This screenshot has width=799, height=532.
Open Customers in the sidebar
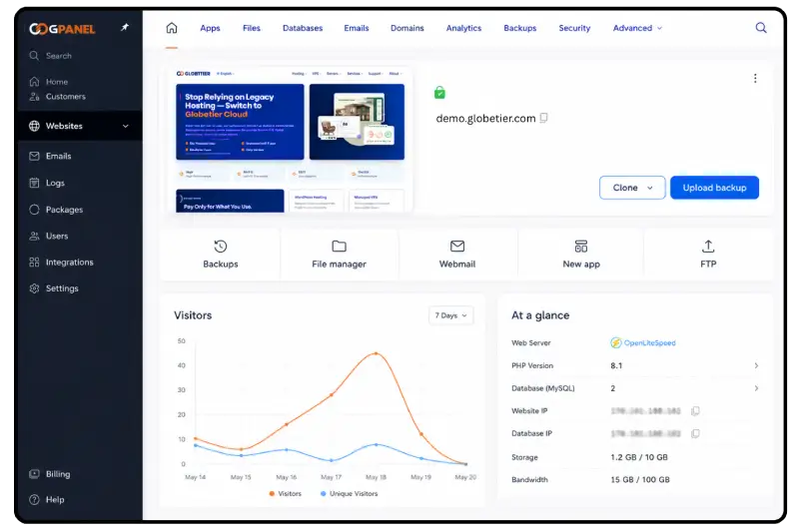coord(57,96)
